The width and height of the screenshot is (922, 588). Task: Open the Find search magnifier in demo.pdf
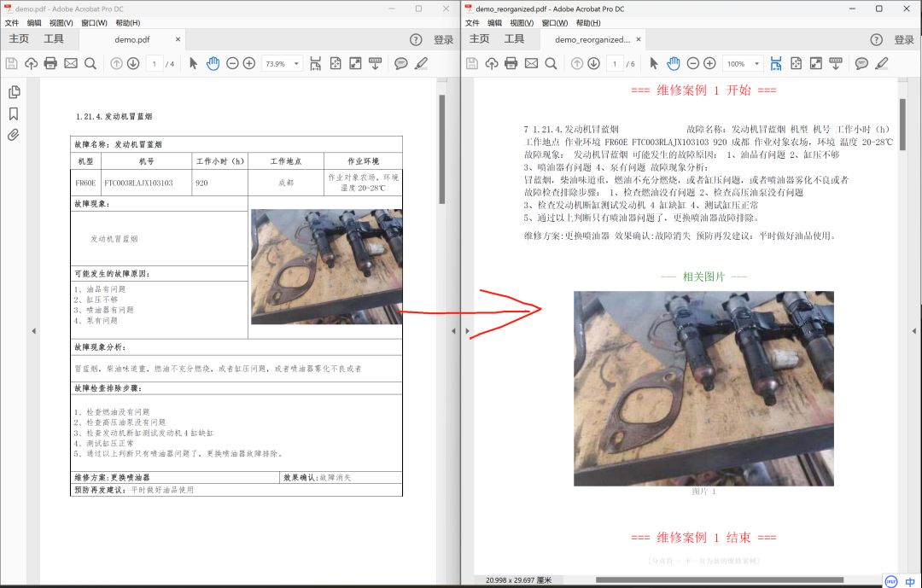(x=90, y=62)
